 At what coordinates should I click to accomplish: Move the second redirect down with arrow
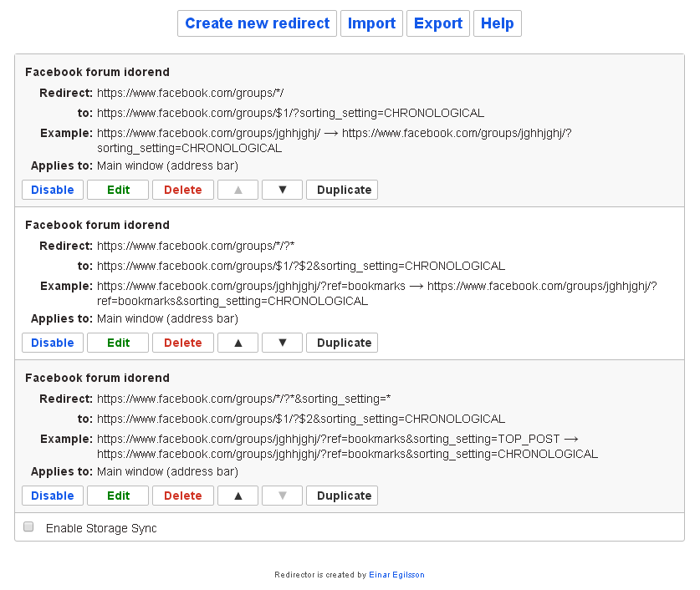coord(282,343)
